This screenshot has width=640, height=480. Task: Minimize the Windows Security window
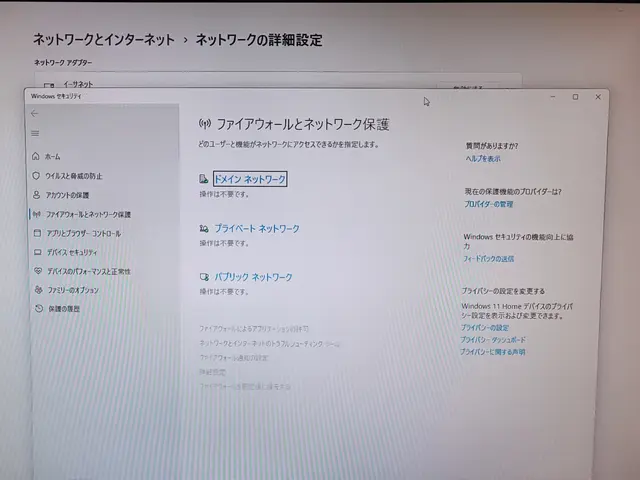point(553,97)
